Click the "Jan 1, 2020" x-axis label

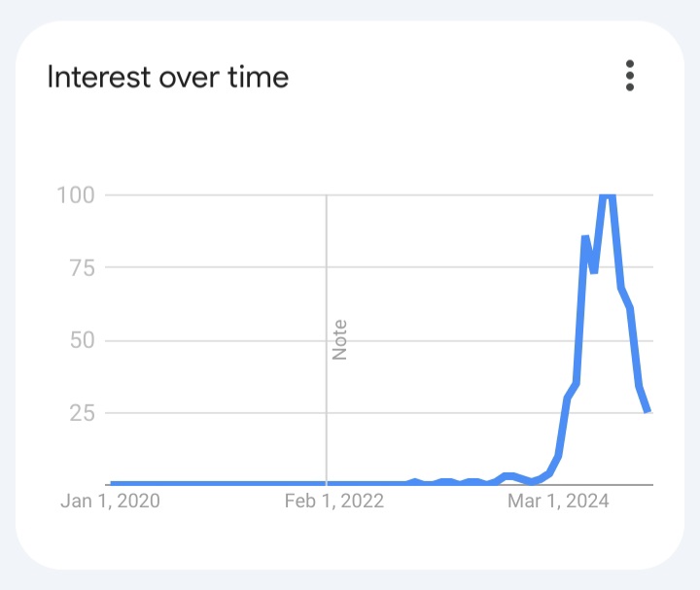(110, 501)
